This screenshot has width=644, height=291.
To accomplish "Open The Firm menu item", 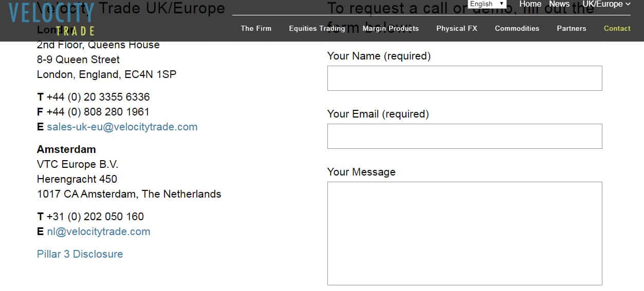I will (x=256, y=28).
